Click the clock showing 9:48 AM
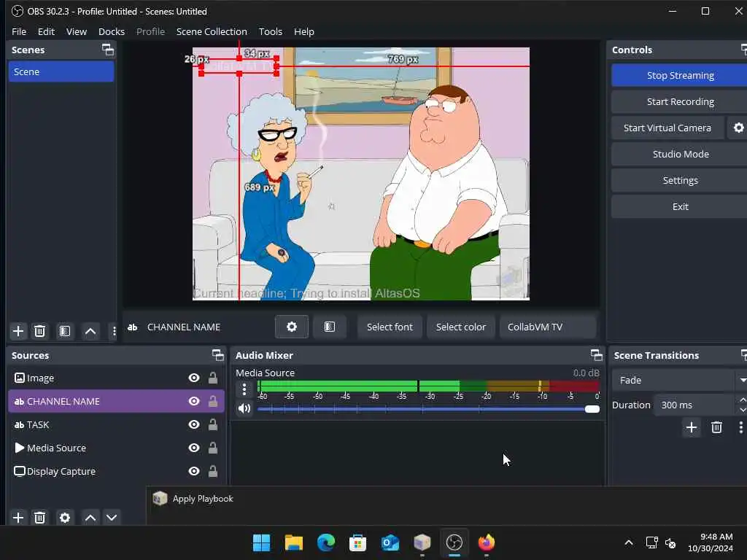The height and width of the screenshot is (560, 747). 716,537
